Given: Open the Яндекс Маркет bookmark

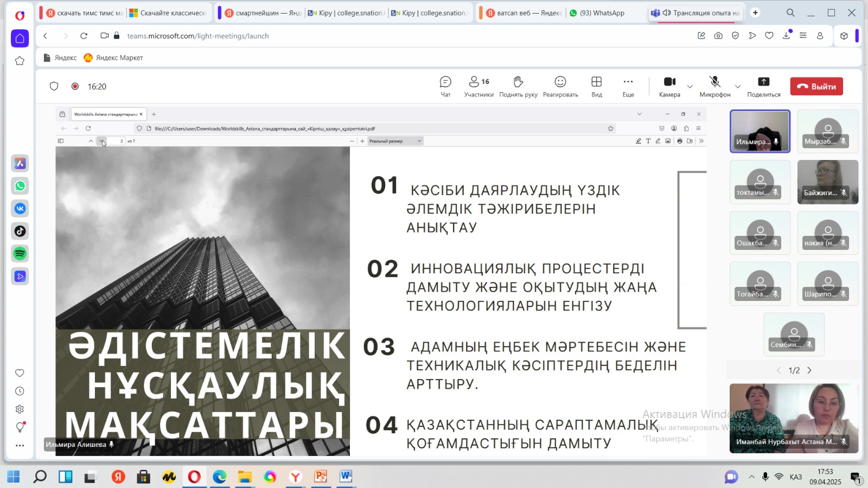Looking at the screenshot, I should [113, 58].
